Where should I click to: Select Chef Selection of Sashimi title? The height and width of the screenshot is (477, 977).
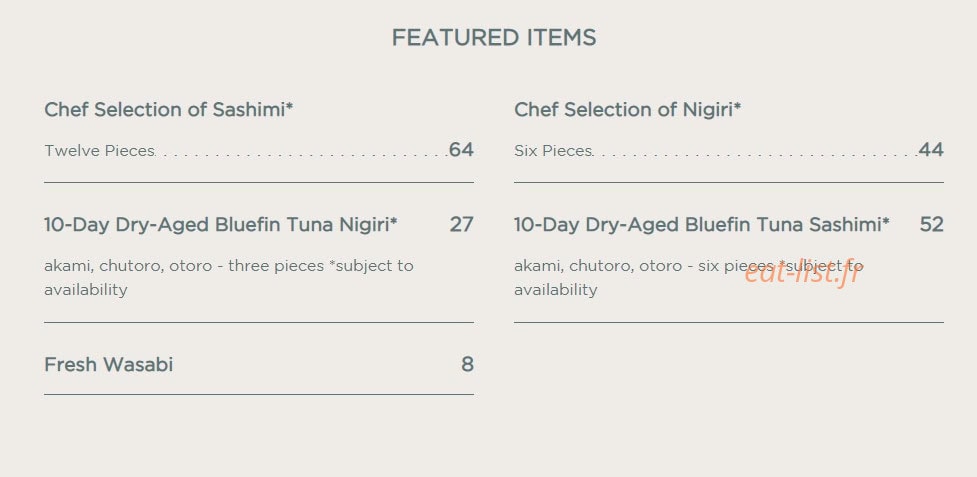point(168,110)
